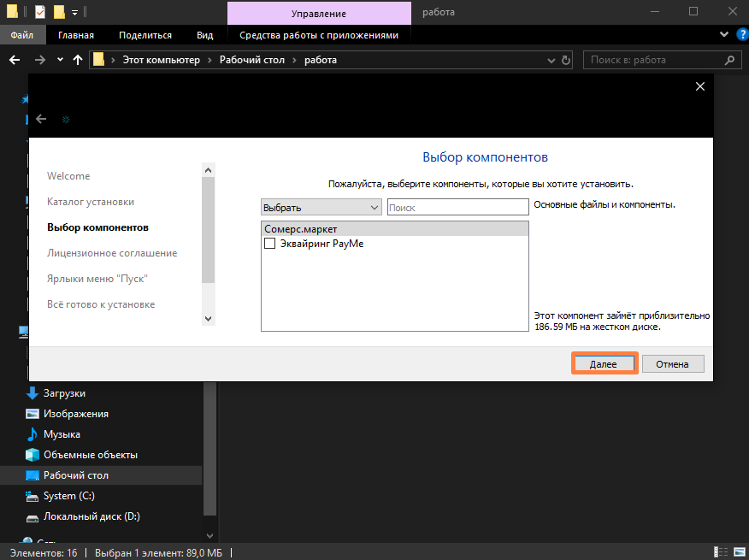Refresh the address bar location
The width and height of the screenshot is (749, 560).
coord(566,60)
